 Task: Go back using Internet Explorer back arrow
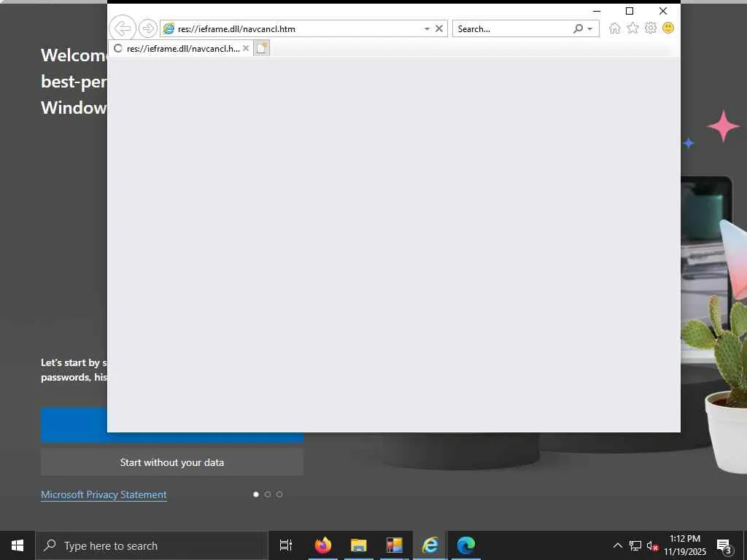123,28
